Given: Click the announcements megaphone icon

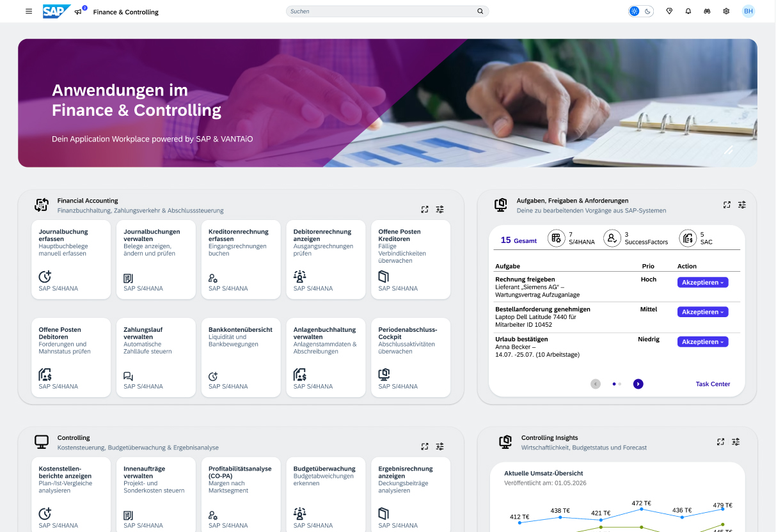Looking at the screenshot, I should coord(79,12).
